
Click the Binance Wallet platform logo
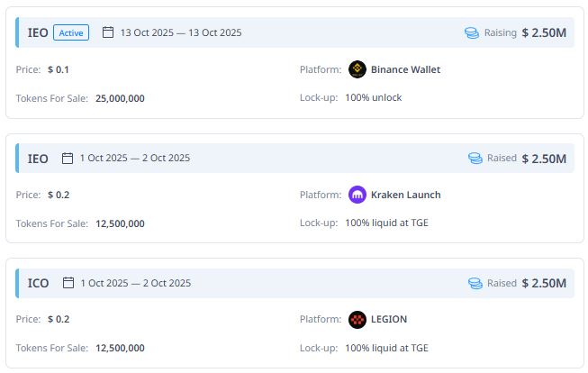click(357, 69)
